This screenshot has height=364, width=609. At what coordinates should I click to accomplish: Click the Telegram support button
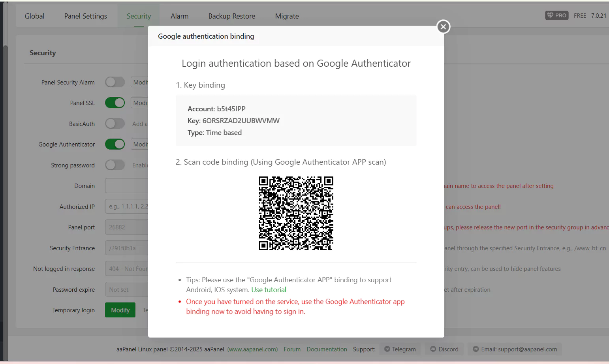[x=400, y=349]
